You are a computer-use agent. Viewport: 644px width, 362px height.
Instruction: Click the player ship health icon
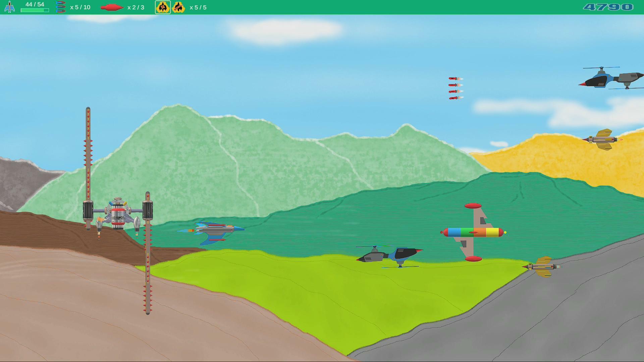(x=10, y=7)
